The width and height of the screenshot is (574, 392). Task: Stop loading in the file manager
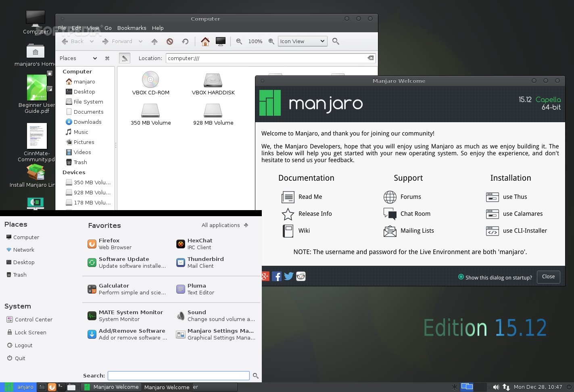click(170, 42)
